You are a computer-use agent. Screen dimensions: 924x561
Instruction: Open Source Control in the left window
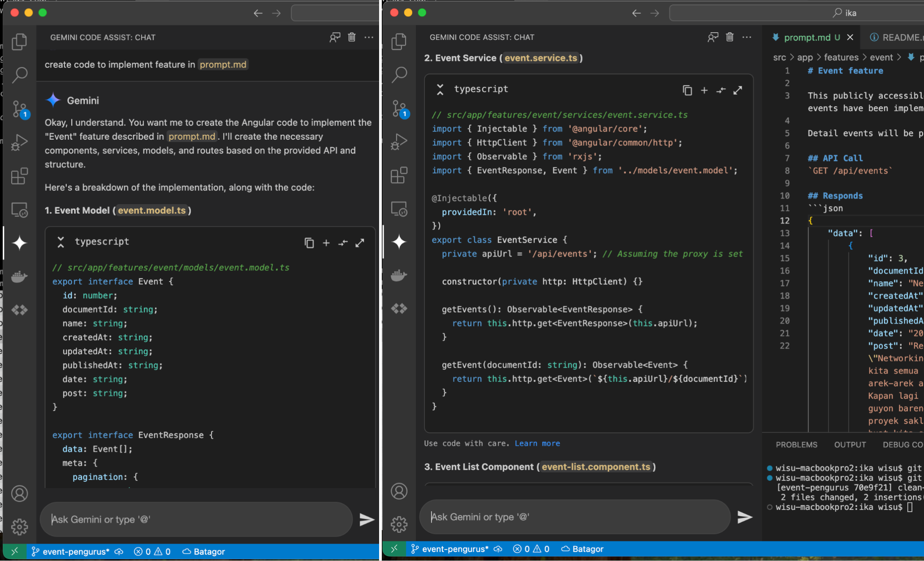point(20,109)
